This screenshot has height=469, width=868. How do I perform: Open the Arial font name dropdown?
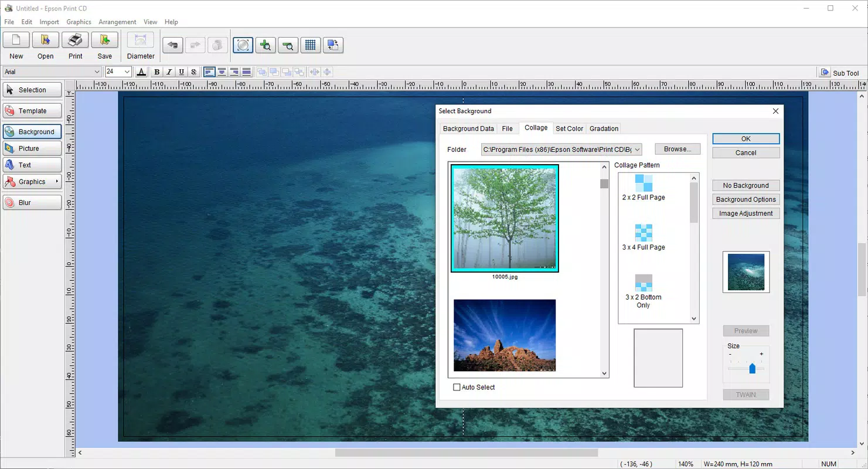click(97, 72)
